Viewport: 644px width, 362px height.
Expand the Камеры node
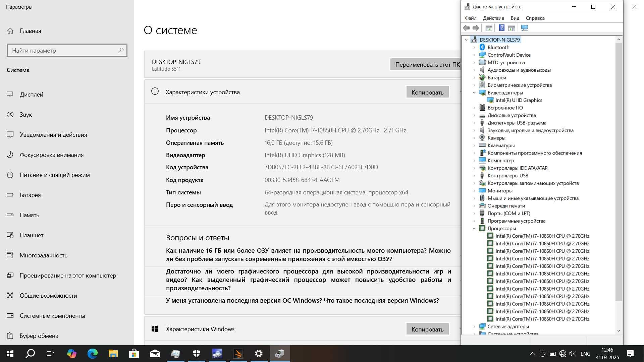click(474, 138)
